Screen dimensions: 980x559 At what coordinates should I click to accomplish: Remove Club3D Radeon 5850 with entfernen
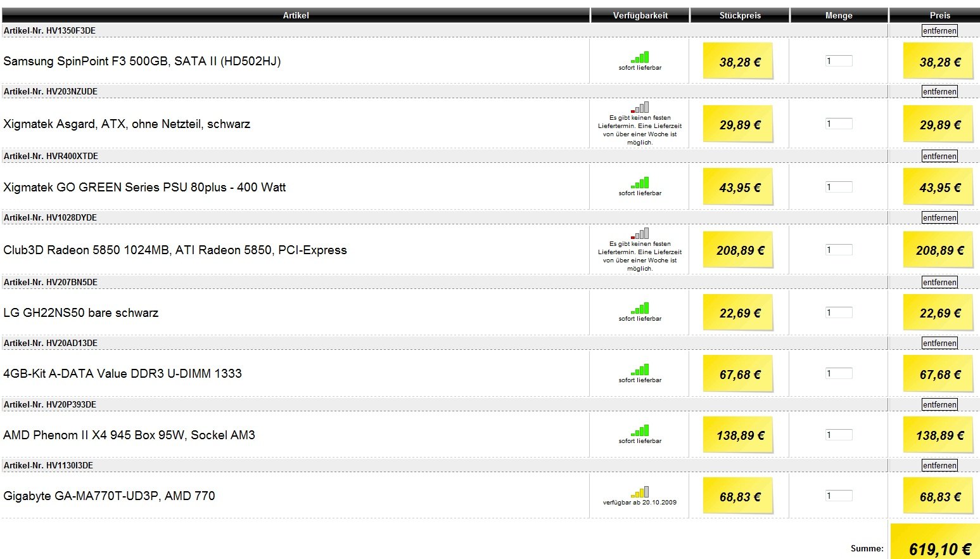pos(939,217)
